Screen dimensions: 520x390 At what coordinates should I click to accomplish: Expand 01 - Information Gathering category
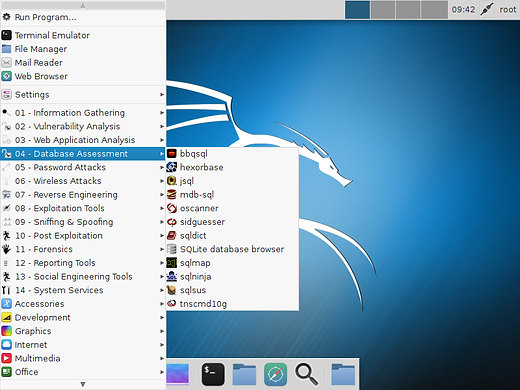coord(83,113)
